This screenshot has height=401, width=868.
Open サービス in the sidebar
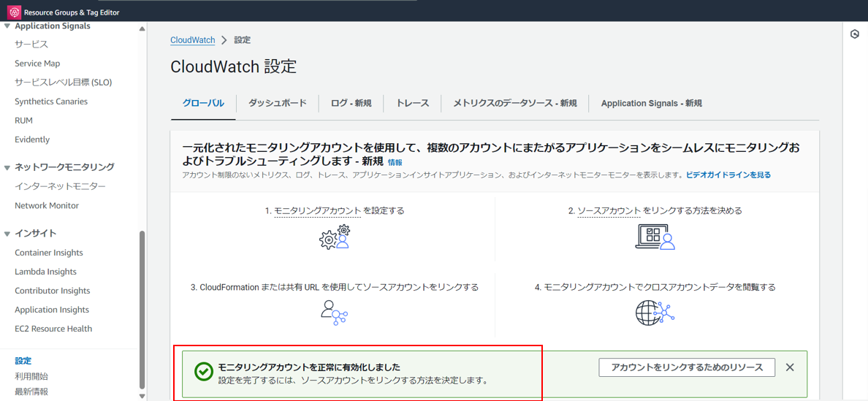[x=31, y=45]
